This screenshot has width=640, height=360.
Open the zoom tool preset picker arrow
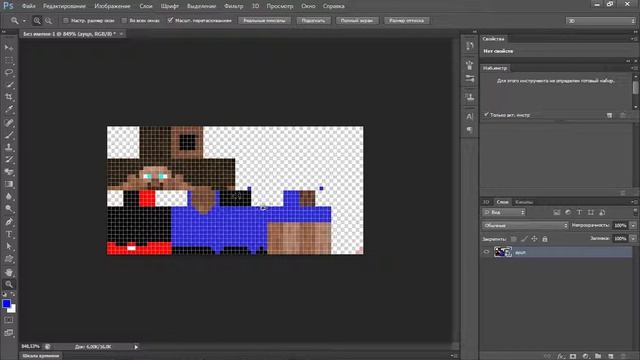(24, 20)
